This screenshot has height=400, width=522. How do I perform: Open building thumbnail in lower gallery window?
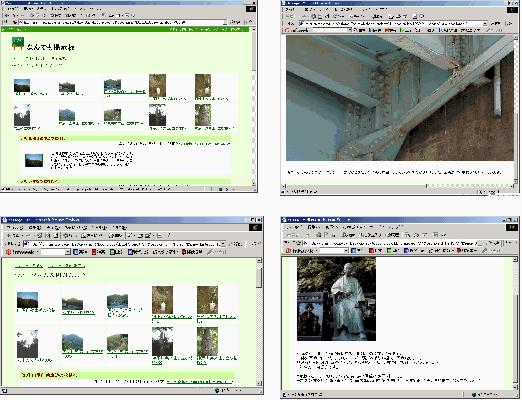pos(72,304)
